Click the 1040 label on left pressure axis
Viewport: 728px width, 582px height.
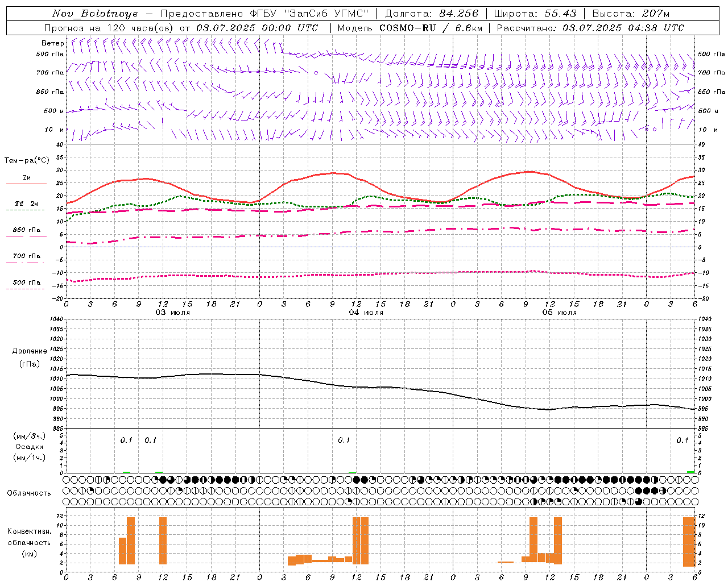click(56, 319)
